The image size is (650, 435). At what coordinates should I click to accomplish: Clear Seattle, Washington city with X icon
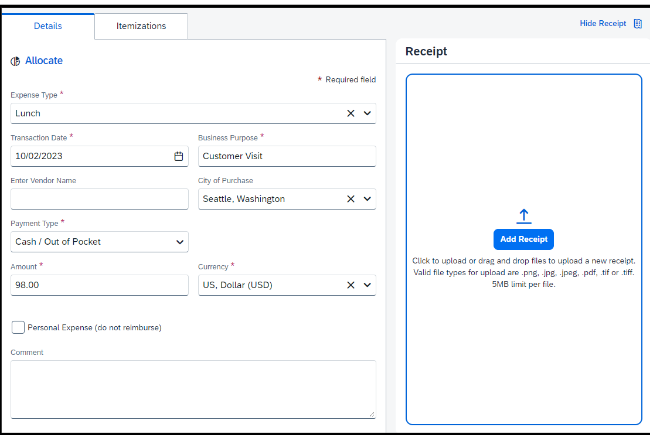(351, 199)
